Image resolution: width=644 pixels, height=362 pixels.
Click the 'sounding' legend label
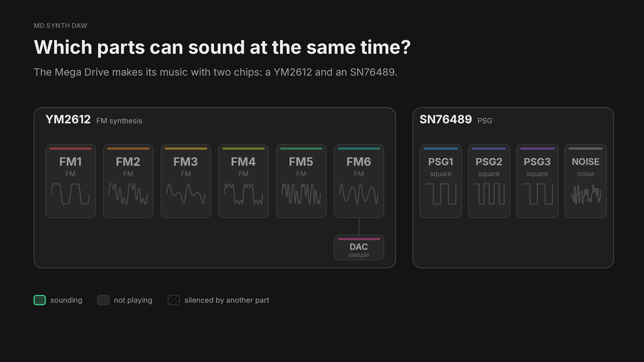(x=66, y=300)
